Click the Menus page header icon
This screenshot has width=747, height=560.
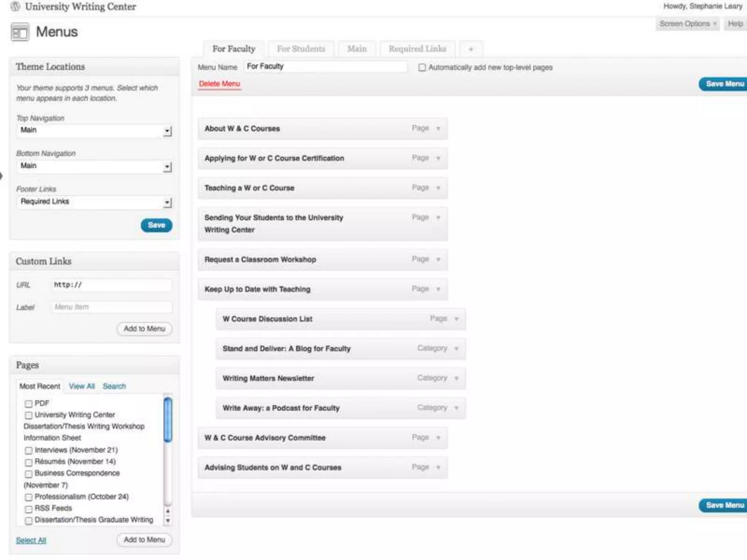point(20,32)
